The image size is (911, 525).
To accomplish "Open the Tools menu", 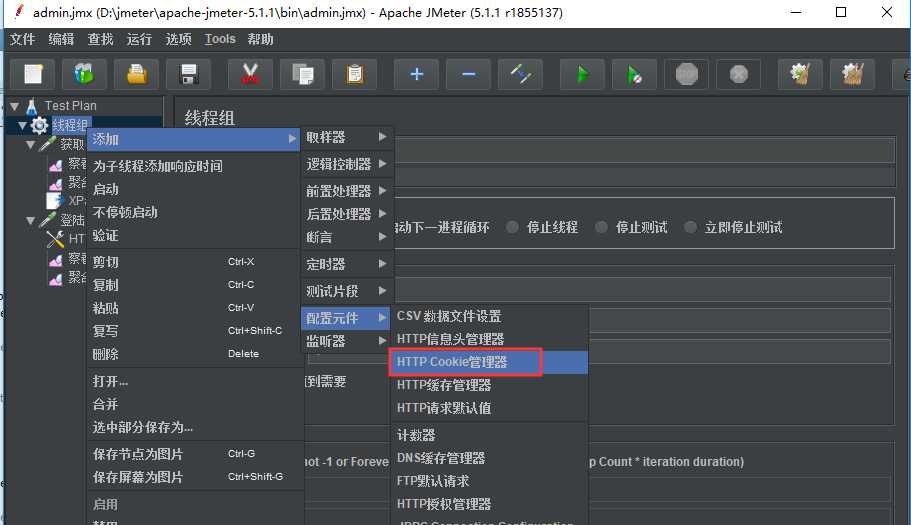I will click(x=220, y=39).
